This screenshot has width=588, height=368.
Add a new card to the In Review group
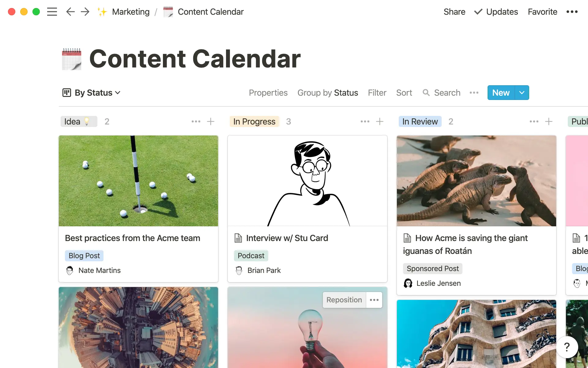click(x=549, y=121)
